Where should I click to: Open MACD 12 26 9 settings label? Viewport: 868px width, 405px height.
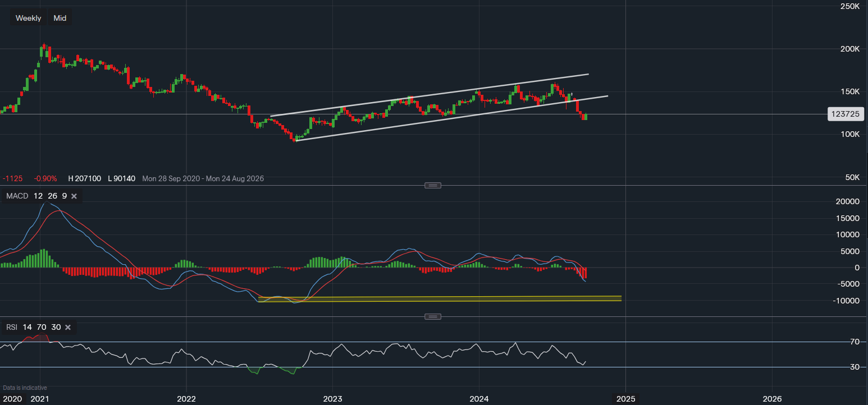(36, 196)
